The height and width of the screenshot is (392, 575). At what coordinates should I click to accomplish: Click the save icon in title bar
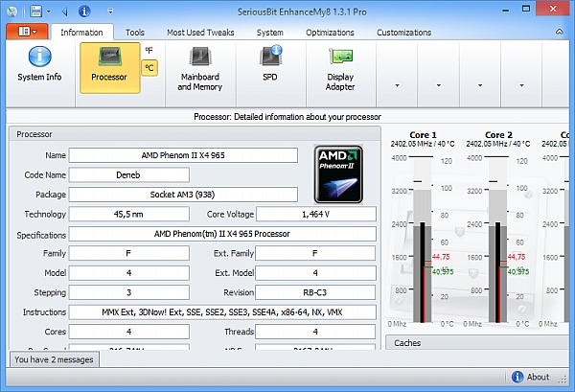pyautogui.click(x=35, y=11)
